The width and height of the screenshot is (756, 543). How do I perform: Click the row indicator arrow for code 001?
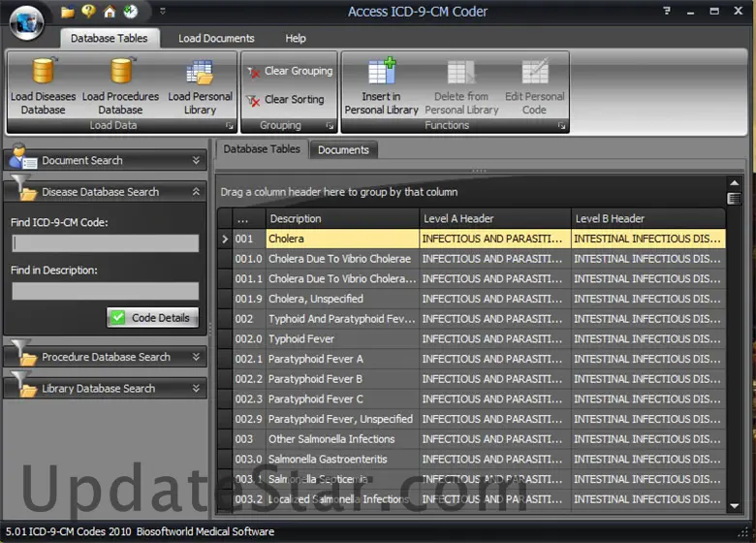click(225, 239)
